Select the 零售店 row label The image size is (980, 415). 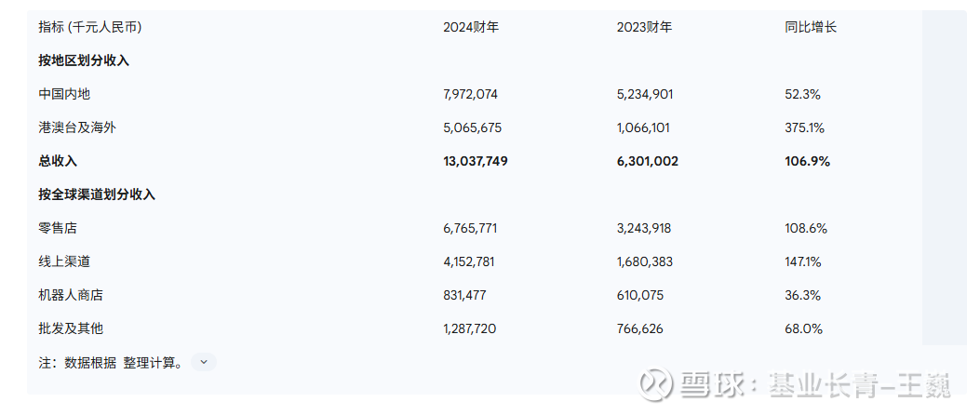point(58,228)
